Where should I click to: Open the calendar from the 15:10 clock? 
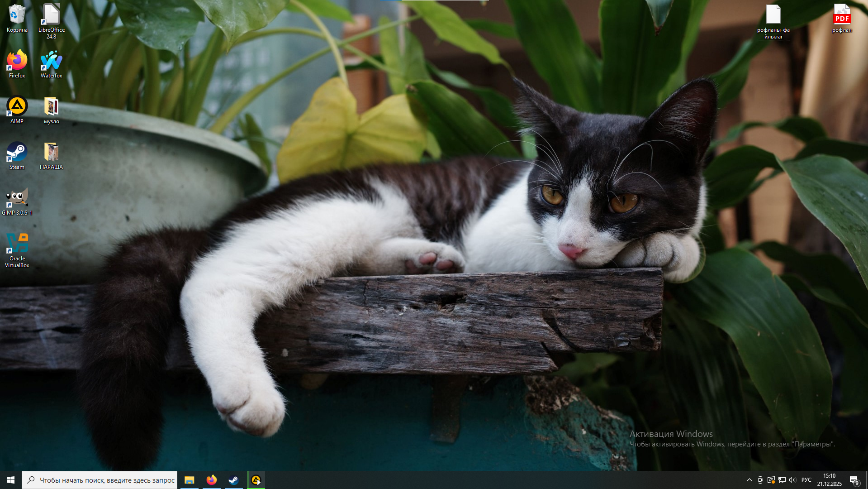(x=830, y=480)
